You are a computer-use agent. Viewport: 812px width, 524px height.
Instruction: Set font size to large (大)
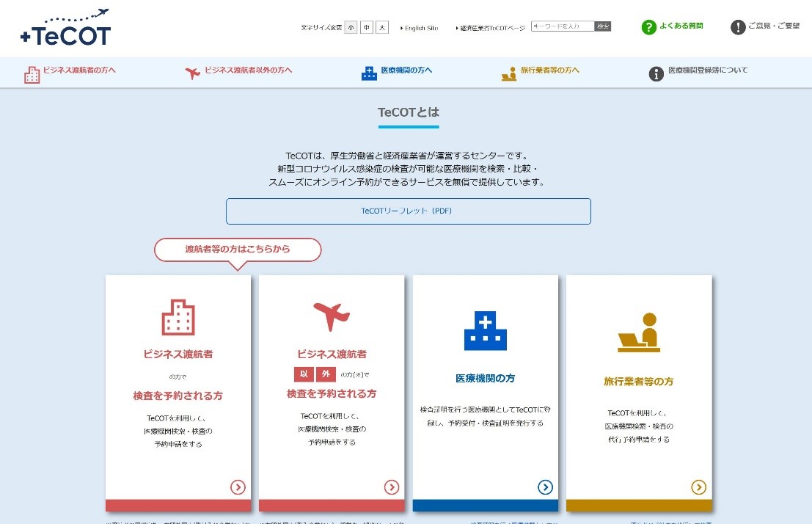point(382,27)
